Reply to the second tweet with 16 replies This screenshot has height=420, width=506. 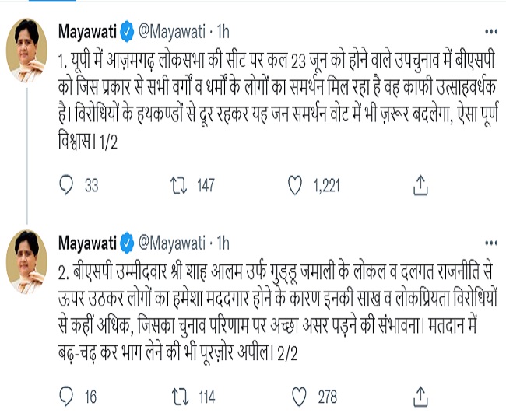click(x=68, y=397)
